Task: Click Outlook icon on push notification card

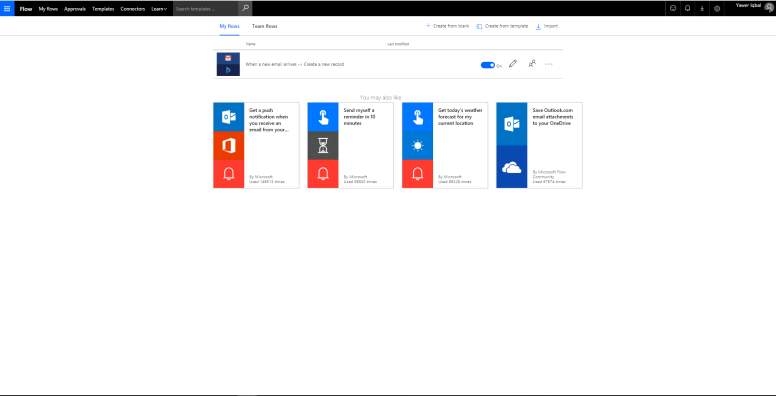Action: 229,117
